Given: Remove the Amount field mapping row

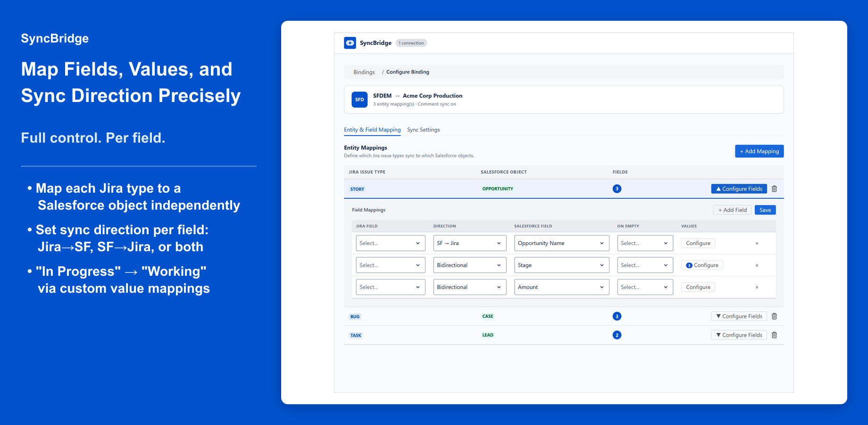Looking at the screenshot, I should [x=757, y=287].
